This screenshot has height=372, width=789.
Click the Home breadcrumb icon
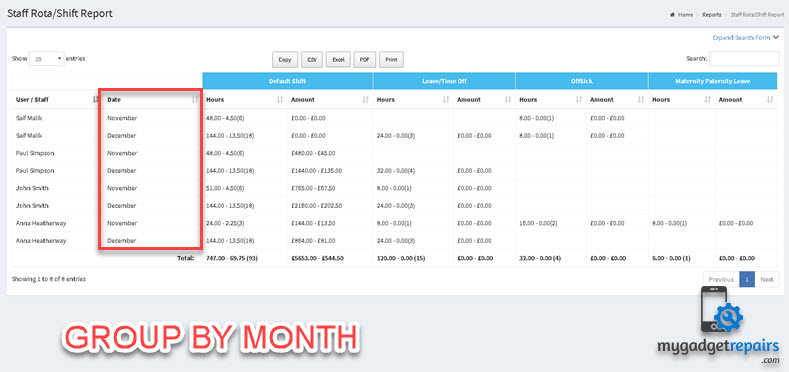click(x=672, y=15)
